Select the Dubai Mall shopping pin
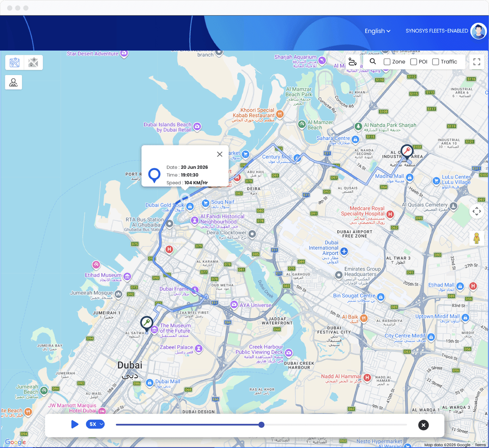This screenshot has height=448, width=489. (149, 383)
